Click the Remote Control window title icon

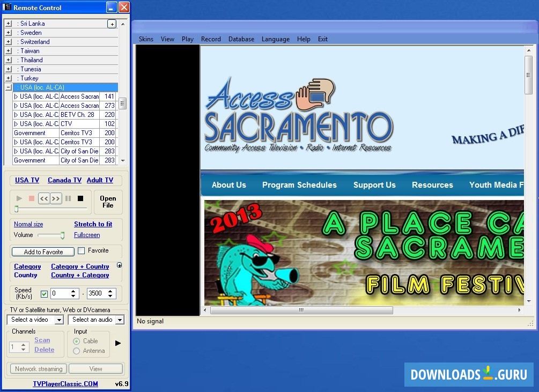click(6, 7)
